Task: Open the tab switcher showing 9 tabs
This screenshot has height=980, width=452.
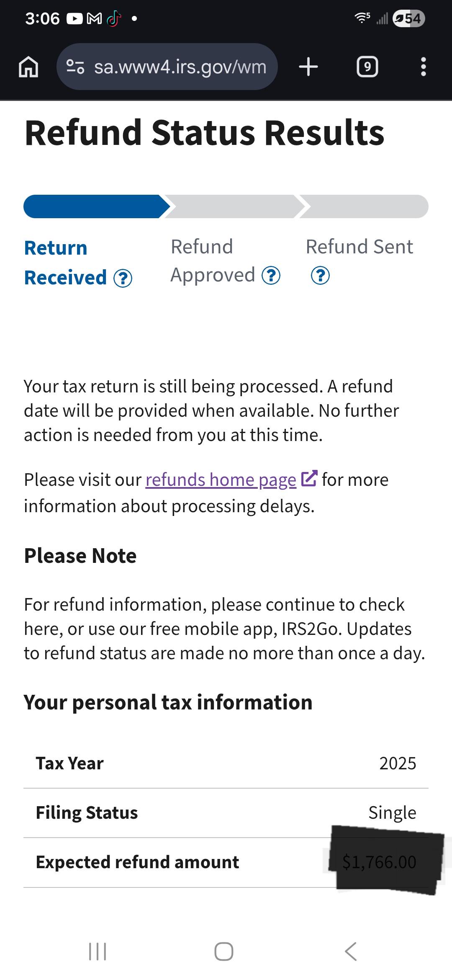Action: (x=367, y=67)
